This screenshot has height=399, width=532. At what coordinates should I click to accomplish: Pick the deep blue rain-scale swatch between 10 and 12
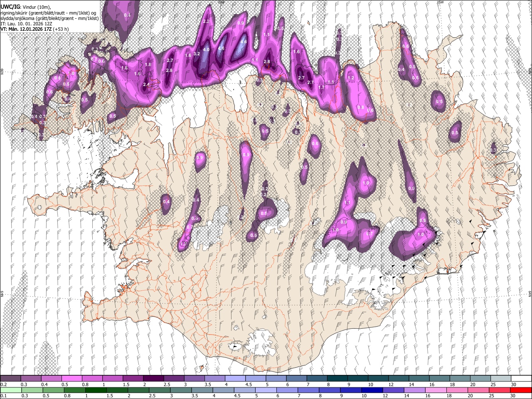pyautogui.click(x=372, y=390)
